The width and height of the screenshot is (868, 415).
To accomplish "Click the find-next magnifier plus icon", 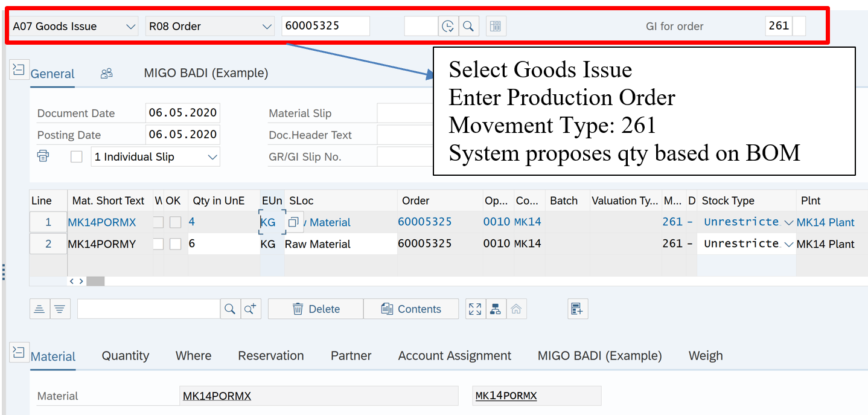I will (251, 309).
